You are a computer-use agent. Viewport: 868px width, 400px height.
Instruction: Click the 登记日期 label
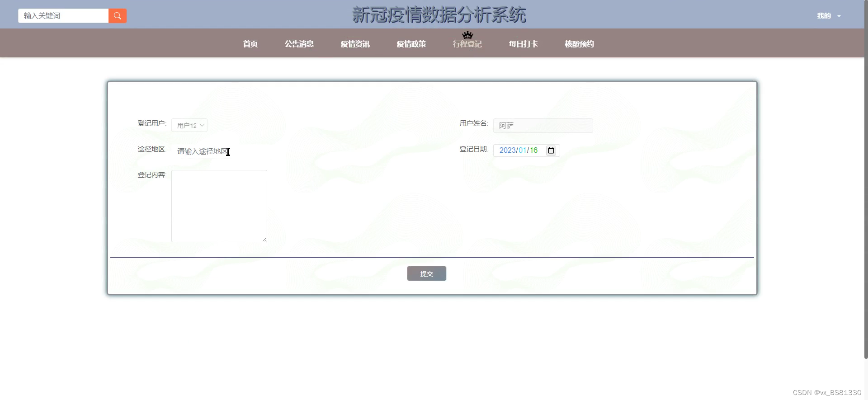(x=474, y=149)
